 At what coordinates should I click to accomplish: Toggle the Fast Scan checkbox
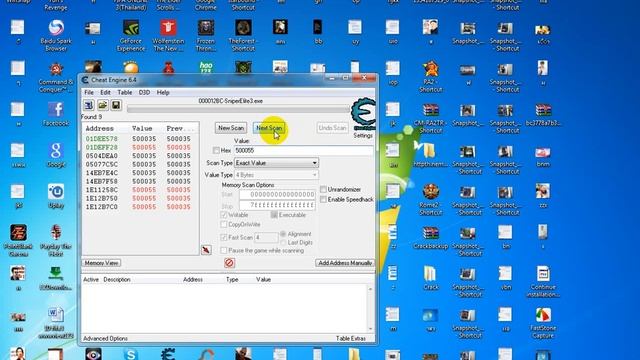click(224, 237)
